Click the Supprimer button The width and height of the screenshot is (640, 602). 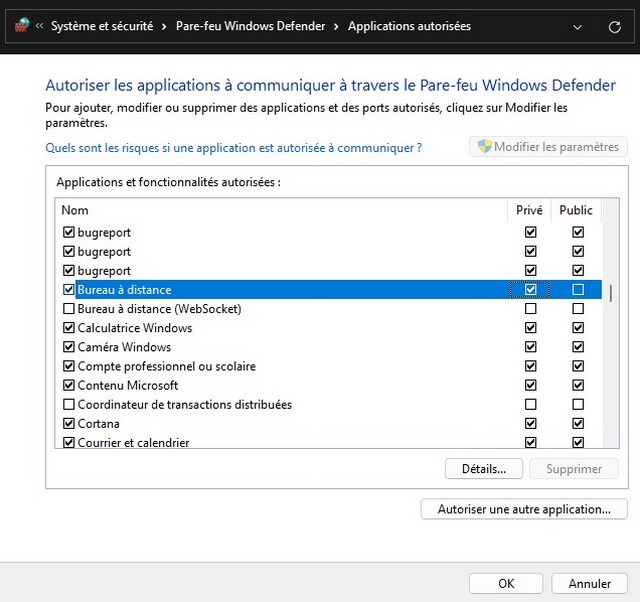(574, 469)
